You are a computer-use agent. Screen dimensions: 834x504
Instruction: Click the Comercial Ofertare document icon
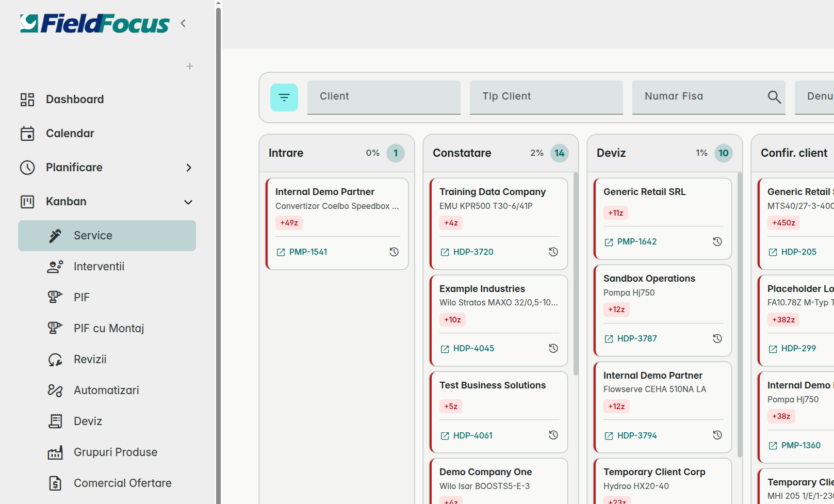pyautogui.click(x=55, y=483)
